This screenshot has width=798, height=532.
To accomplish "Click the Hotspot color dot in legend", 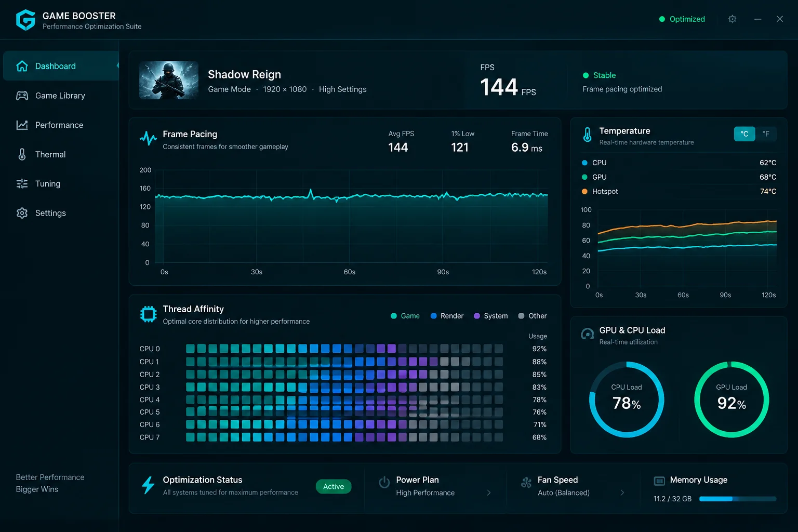I will click(x=584, y=191).
